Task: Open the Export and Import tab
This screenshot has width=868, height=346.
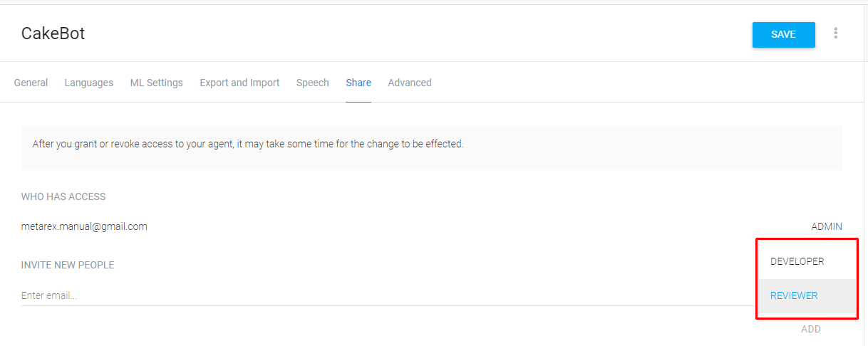Action: (239, 83)
